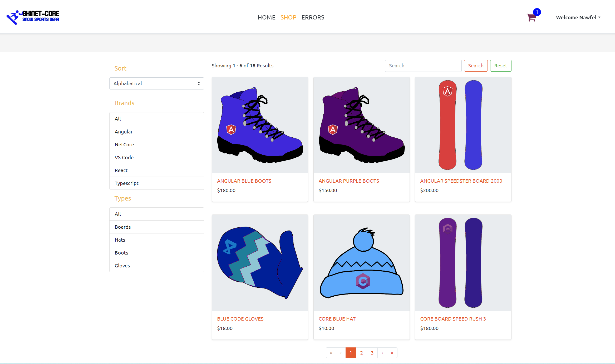
Task: Open Core Board Speed Rush 3 image
Action: pyautogui.click(x=463, y=263)
